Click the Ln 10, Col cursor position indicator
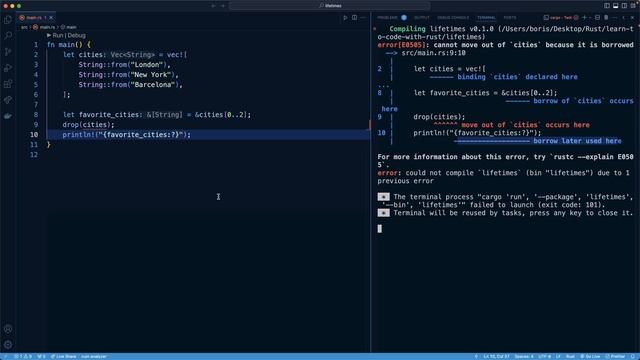Image resolution: width=640 pixels, height=360 pixels. click(x=496, y=356)
